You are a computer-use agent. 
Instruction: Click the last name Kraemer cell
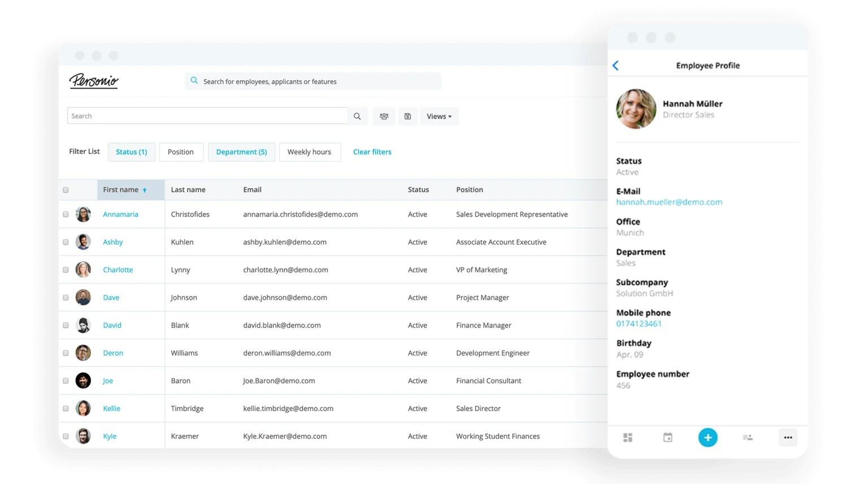[x=185, y=436]
